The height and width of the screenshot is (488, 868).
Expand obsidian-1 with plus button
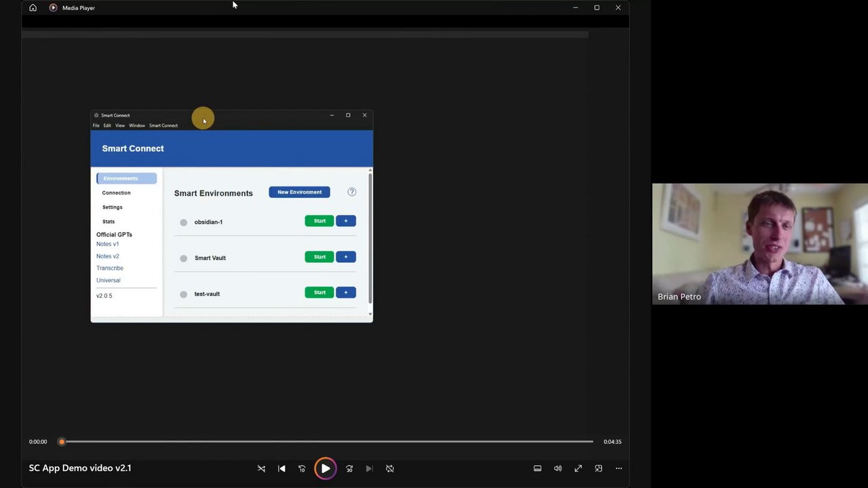346,221
